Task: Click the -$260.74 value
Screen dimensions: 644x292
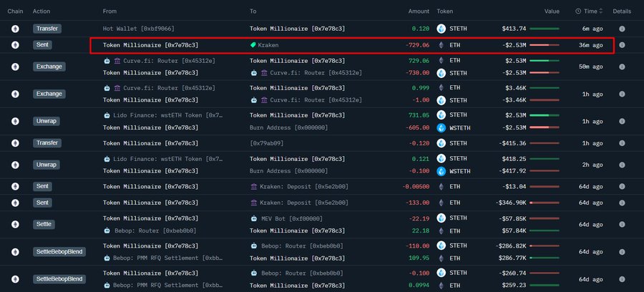Action: coord(512,273)
